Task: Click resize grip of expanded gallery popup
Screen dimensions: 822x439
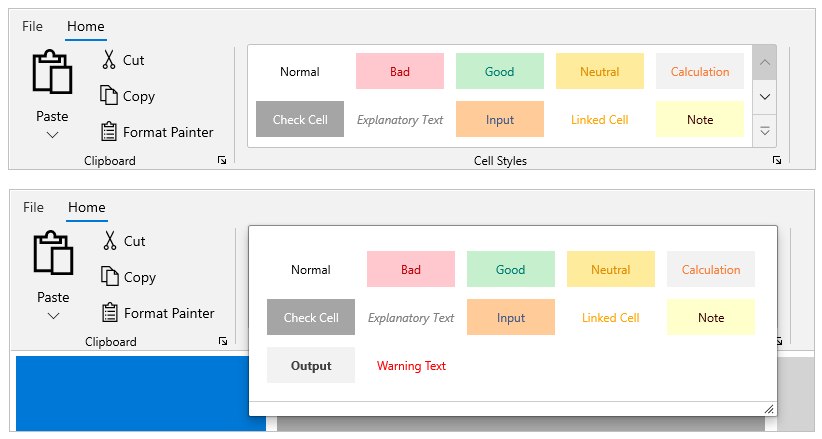Action: [x=769, y=409]
